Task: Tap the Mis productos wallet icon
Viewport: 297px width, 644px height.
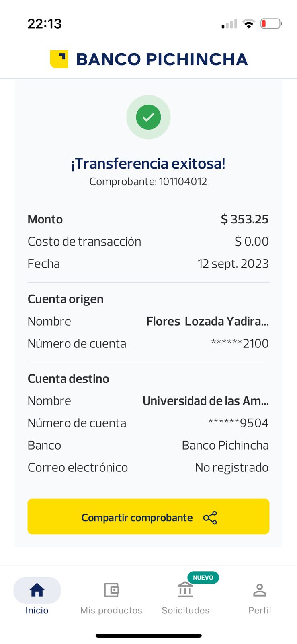Action: [x=111, y=590]
